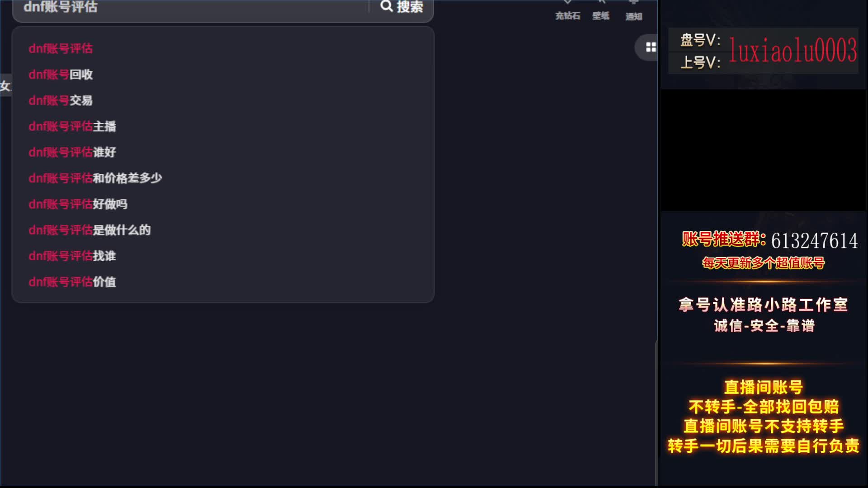This screenshot has height=488, width=868.
Task: Choose dnf账号评估和价格差多少 suggestion
Action: click(95, 178)
